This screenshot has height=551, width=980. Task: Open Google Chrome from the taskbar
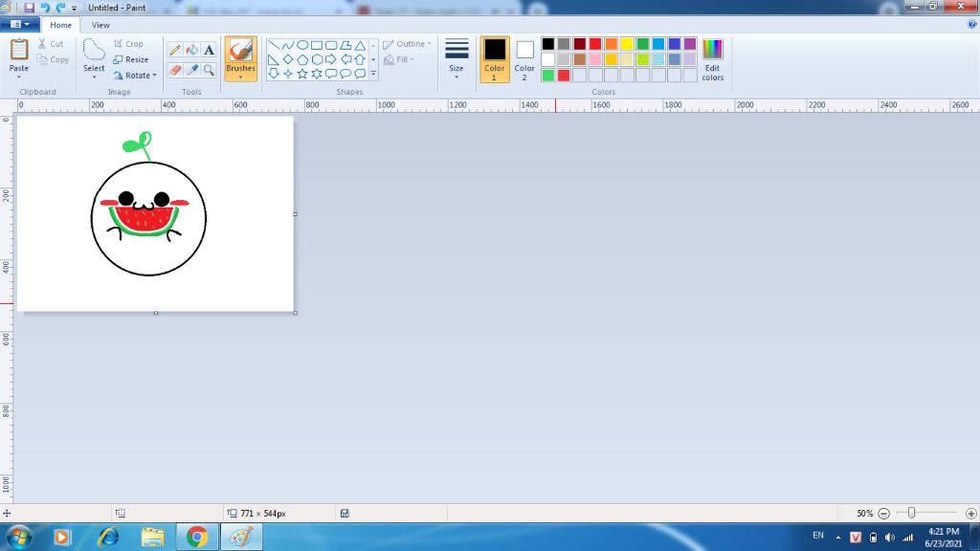click(x=197, y=538)
